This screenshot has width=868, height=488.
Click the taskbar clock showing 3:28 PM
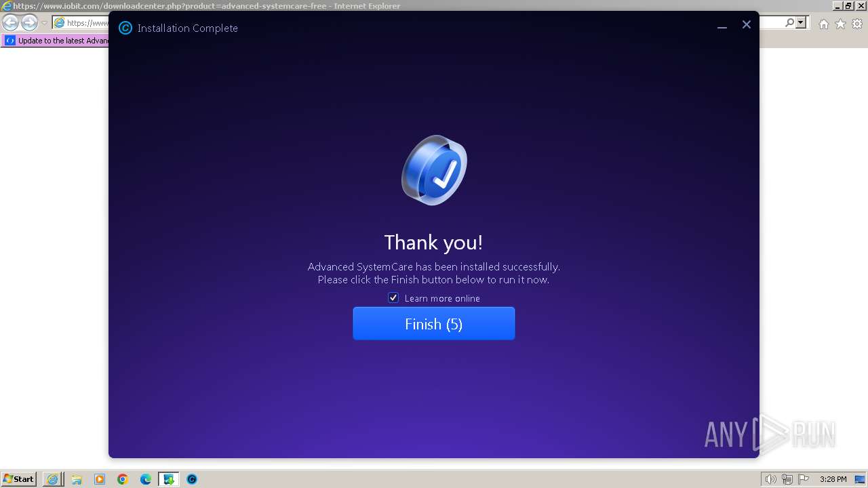[833, 479]
